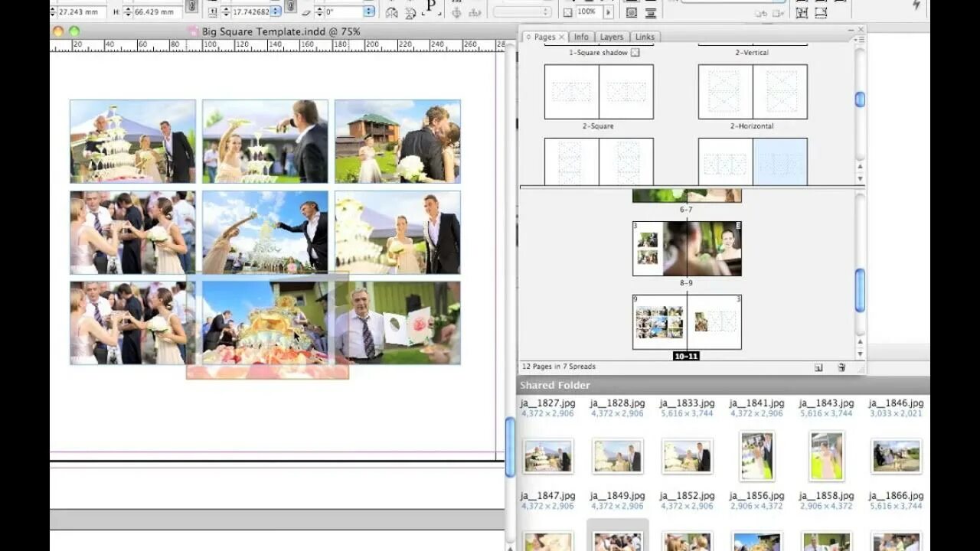Open the rotation angle 0° dropdown
Image resolution: width=980 pixels, height=551 pixels.
[369, 12]
